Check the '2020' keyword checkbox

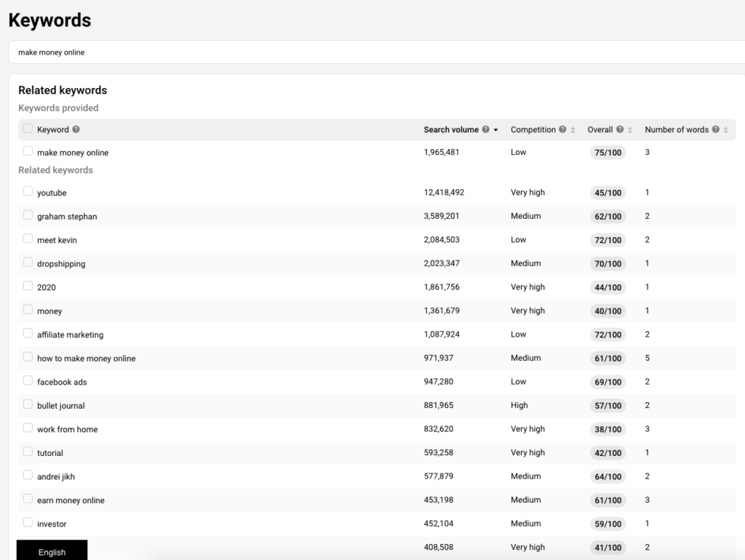click(x=28, y=286)
